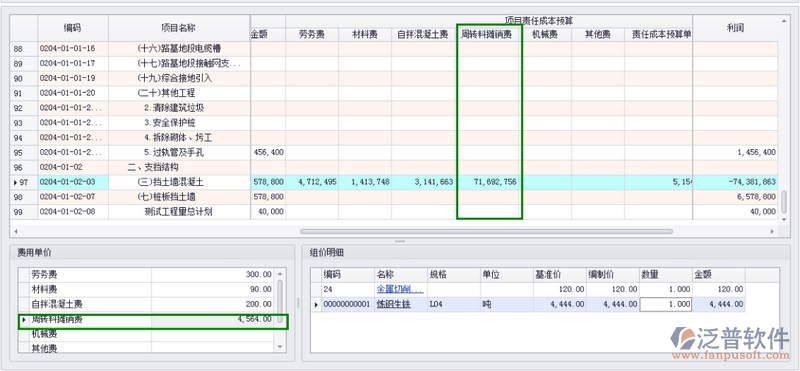The image size is (800, 371).
Task: Click the top grid's scroll-down arrow
Action: tap(784, 219)
